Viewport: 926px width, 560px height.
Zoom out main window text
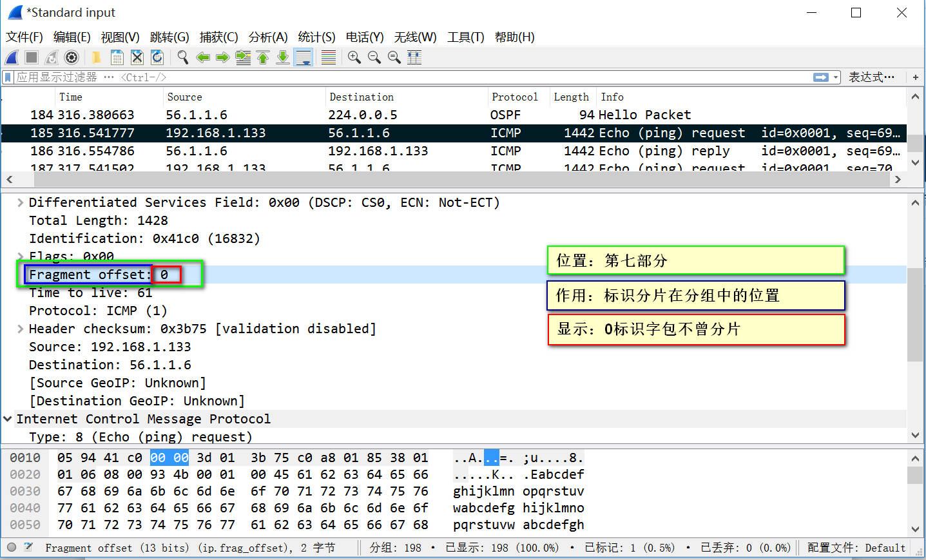[x=374, y=57]
